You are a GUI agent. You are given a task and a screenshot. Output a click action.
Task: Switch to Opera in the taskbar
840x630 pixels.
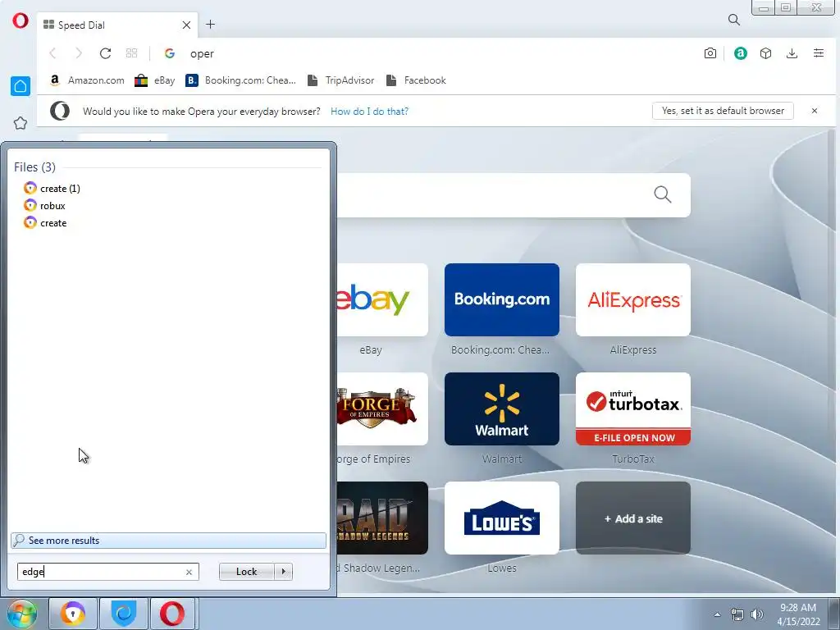coord(172,614)
